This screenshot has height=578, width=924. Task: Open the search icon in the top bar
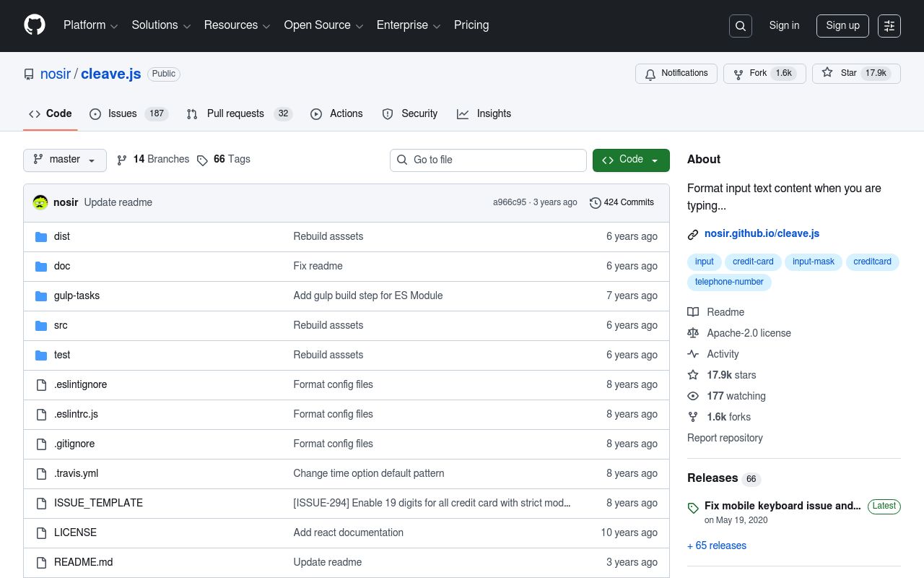[x=740, y=25]
